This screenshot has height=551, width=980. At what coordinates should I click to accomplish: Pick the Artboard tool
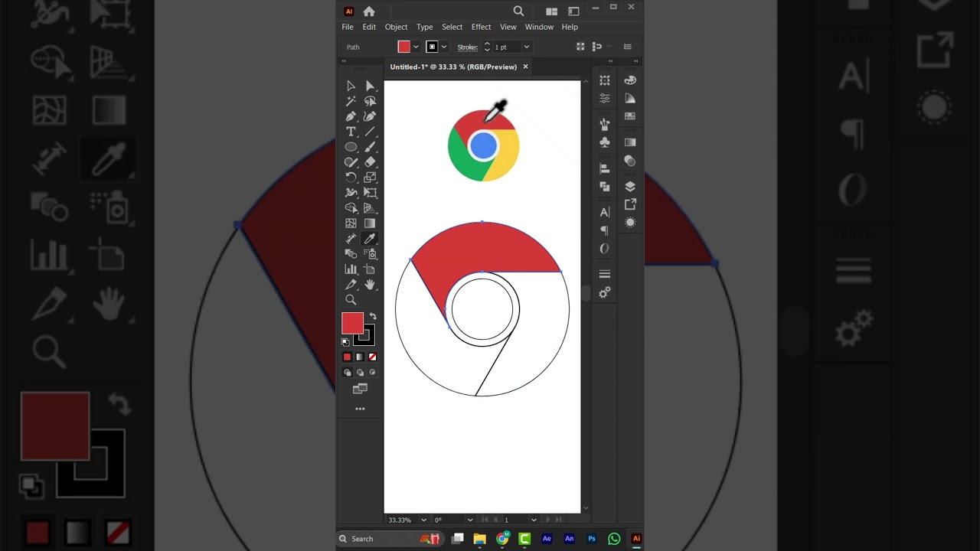click(x=370, y=269)
